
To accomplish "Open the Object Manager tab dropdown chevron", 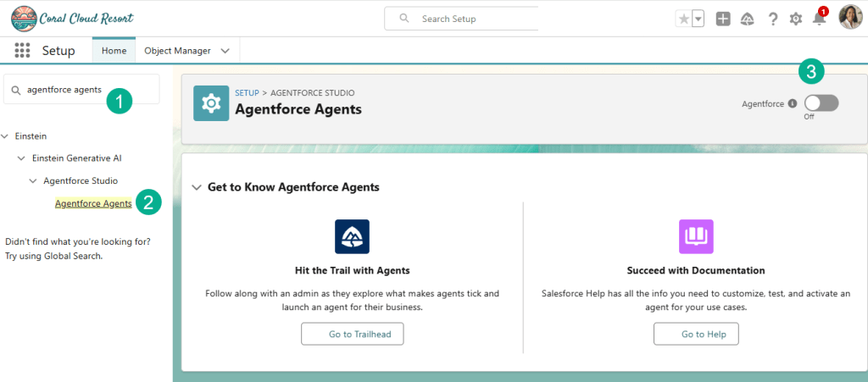I will (x=225, y=51).
